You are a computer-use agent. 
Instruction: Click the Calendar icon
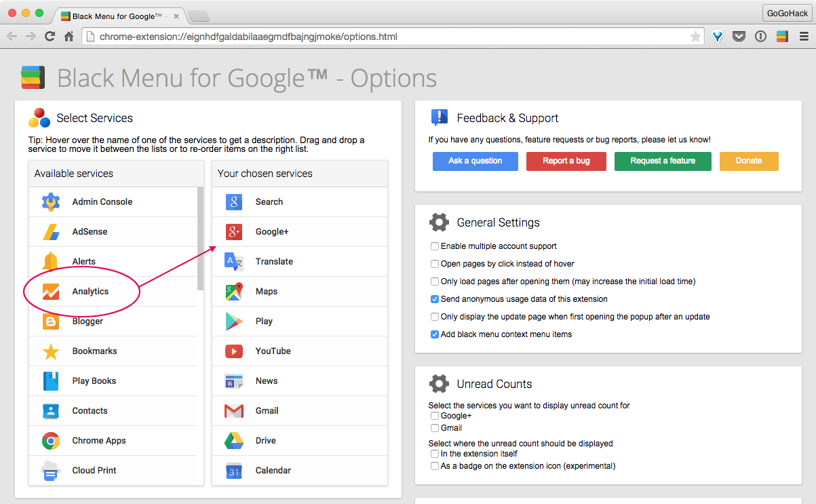pos(234,471)
